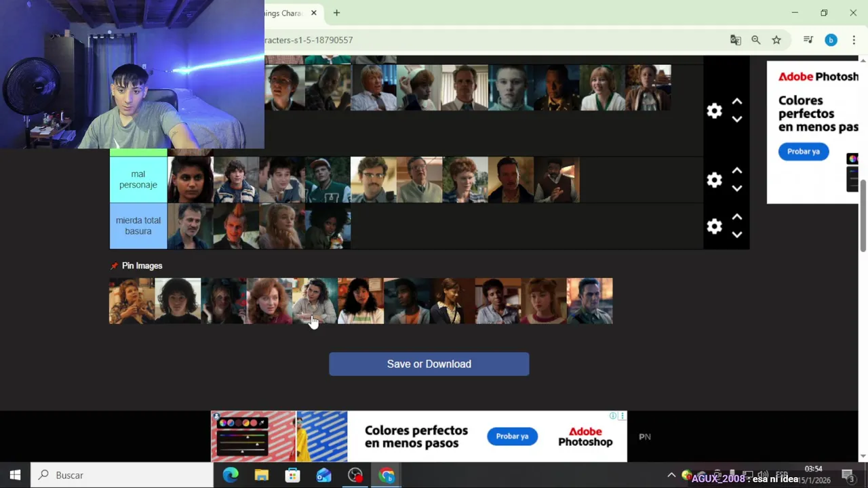Open the gear settings for "mierda total basura" row
This screenshot has width=868, height=488.
(714, 226)
